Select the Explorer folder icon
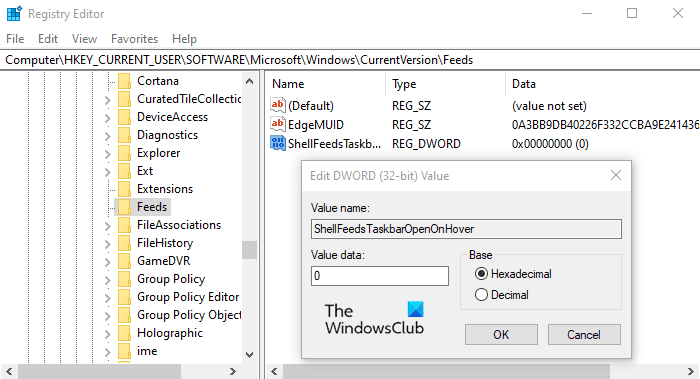The width and height of the screenshot is (700, 379). pyautogui.click(x=125, y=153)
